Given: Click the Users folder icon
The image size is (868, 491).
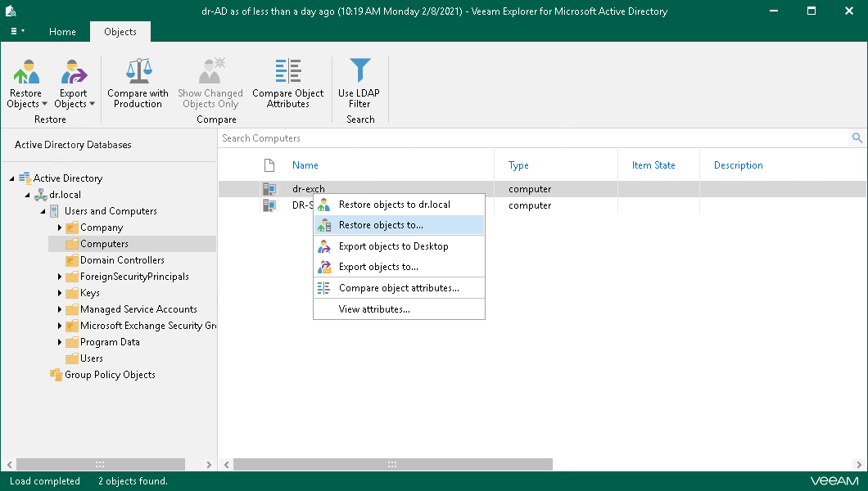Looking at the screenshot, I should click(72, 359).
